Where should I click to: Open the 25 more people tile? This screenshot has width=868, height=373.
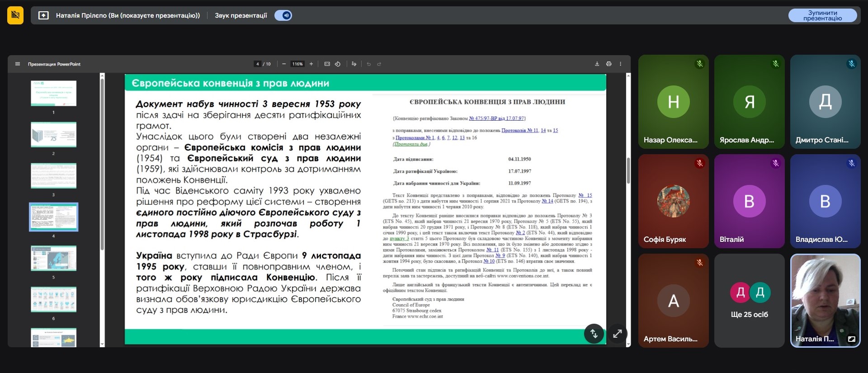coord(749,300)
